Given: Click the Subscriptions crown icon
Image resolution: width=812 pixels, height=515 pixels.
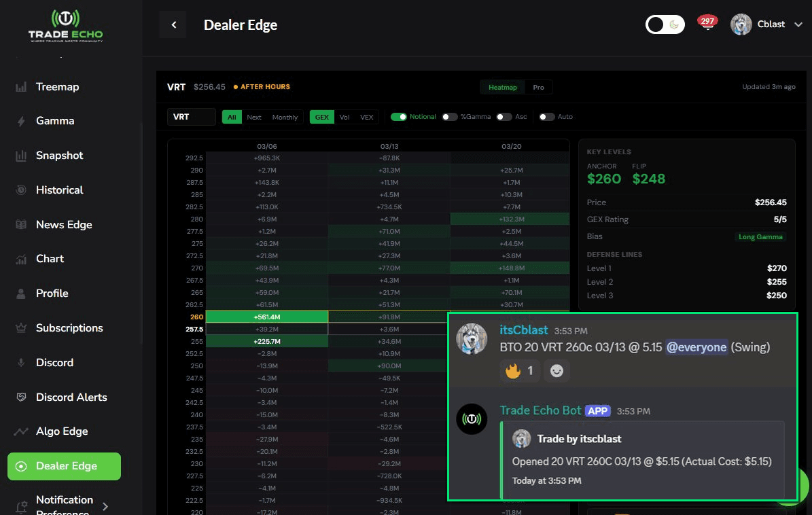Looking at the screenshot, I should 21,328.
